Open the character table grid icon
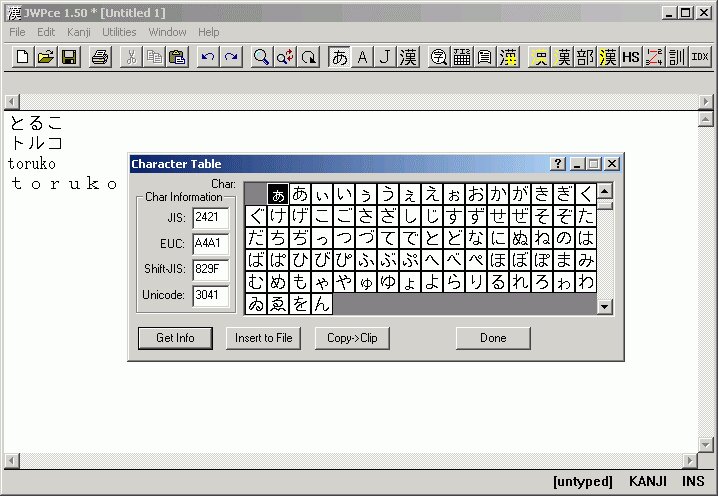This screenshot has width=718, height=496. click(x=462, y=57)
